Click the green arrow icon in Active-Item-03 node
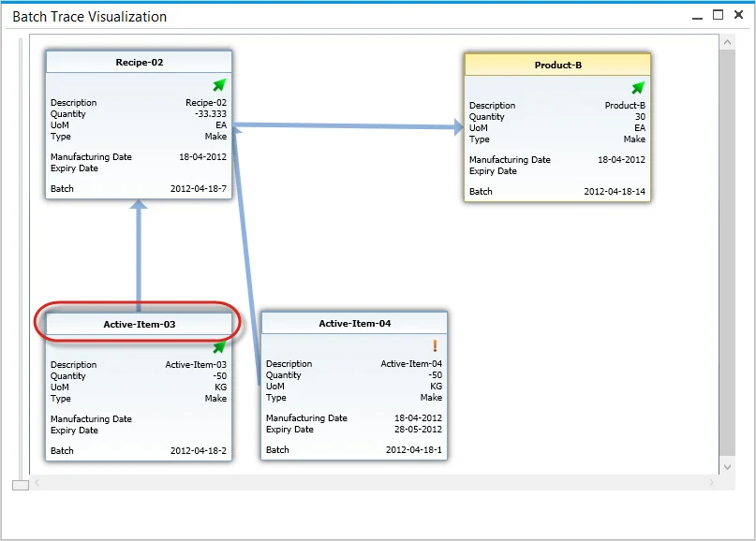The width and height of the screenshot is (756, 541). [x=219, y=347]
